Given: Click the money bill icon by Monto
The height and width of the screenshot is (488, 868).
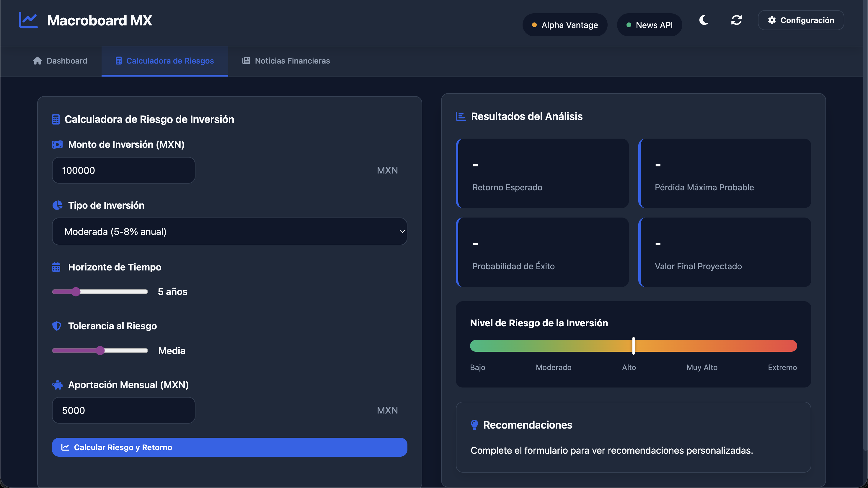Looking at the screenshot, I should click(x=57, y=145).
